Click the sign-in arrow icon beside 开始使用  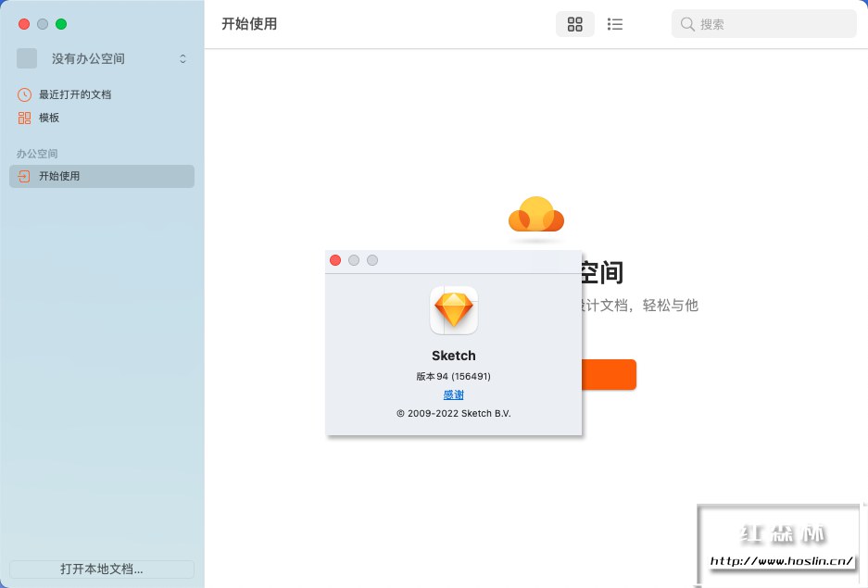(x=24, y=176)
